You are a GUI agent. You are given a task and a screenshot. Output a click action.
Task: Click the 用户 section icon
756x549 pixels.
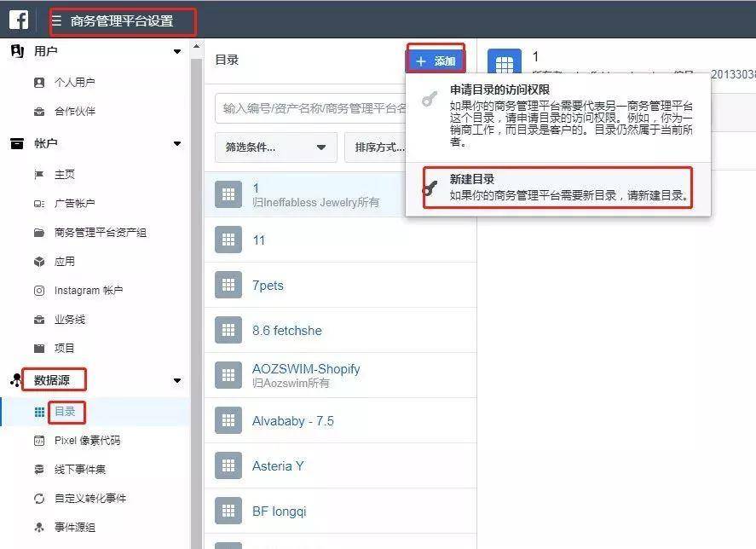point(17,50)
